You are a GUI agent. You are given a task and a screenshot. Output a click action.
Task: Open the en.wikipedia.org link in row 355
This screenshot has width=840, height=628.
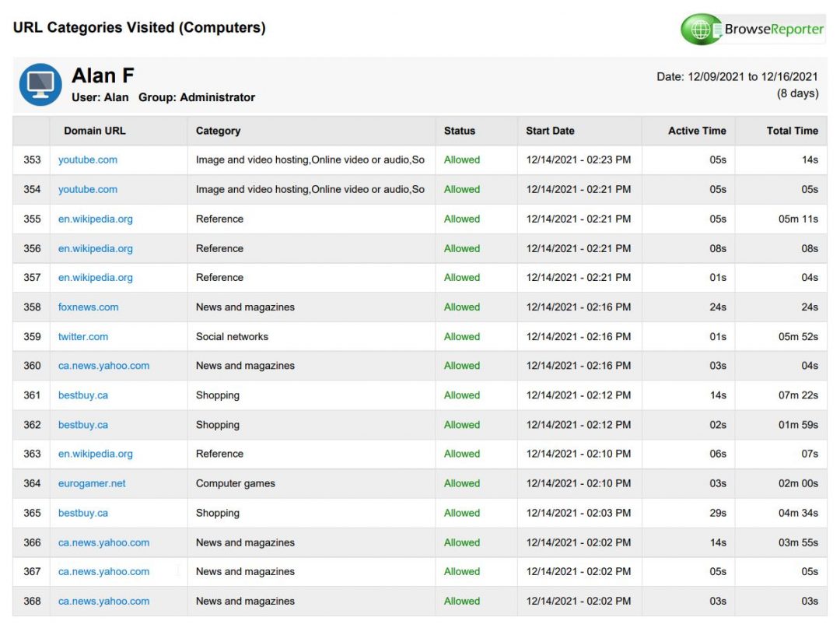coord(95,219)
